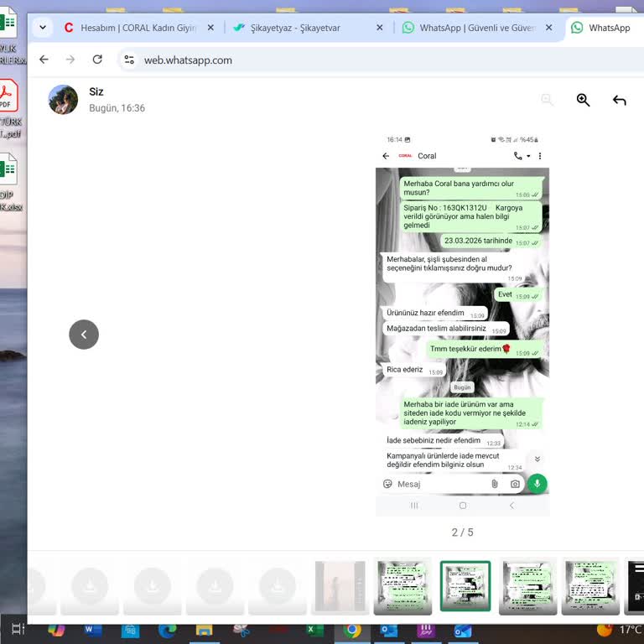Viewport: 644px width, 644px height.
Task: Select the highlighted green-bordered thumbnail
Action: click(x=465, y=586)
